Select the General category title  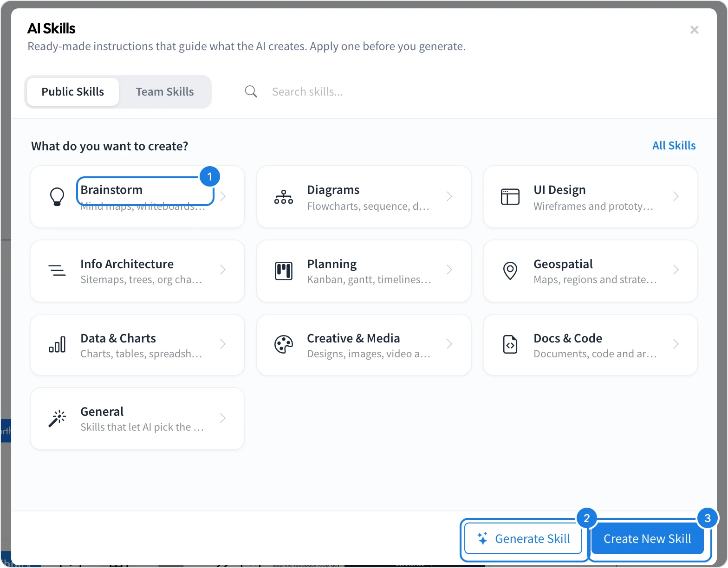click(x=102, y=412)
